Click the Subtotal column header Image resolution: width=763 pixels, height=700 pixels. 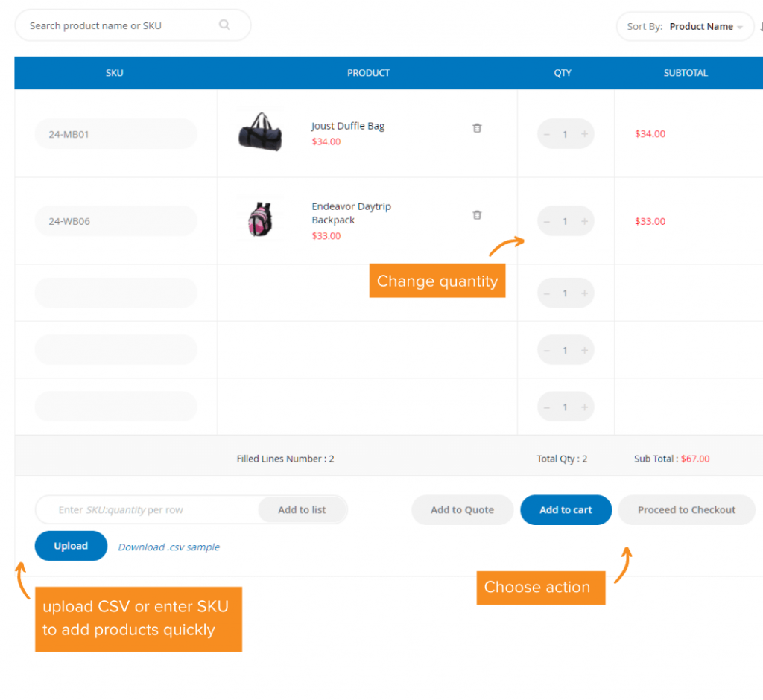(686, 73)
